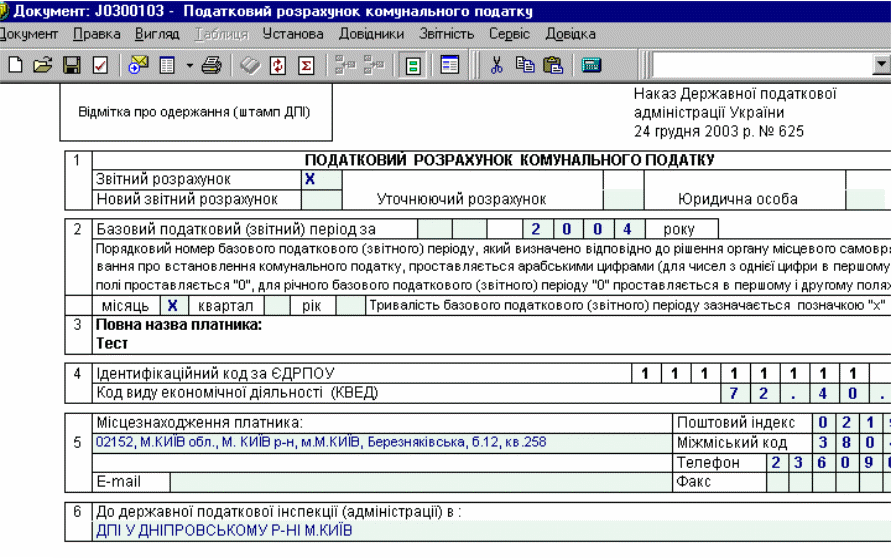894x559 pixels.
Task: Click the Paste clipboard icon
Action: tap(553, 65)
